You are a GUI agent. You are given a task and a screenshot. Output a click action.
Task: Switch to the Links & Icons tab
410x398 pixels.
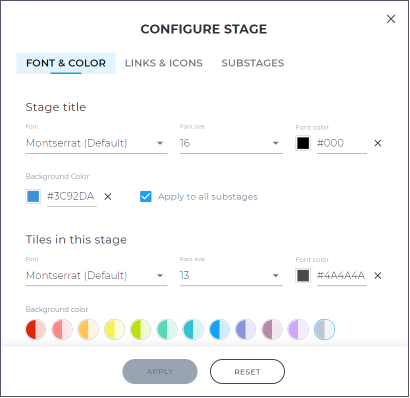click(x=164, y=63)
